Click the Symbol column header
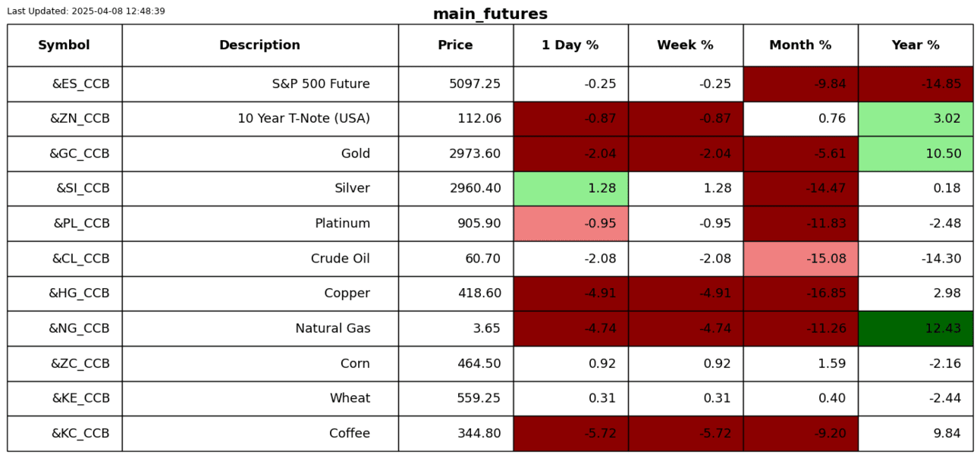 tap(64, 45)
